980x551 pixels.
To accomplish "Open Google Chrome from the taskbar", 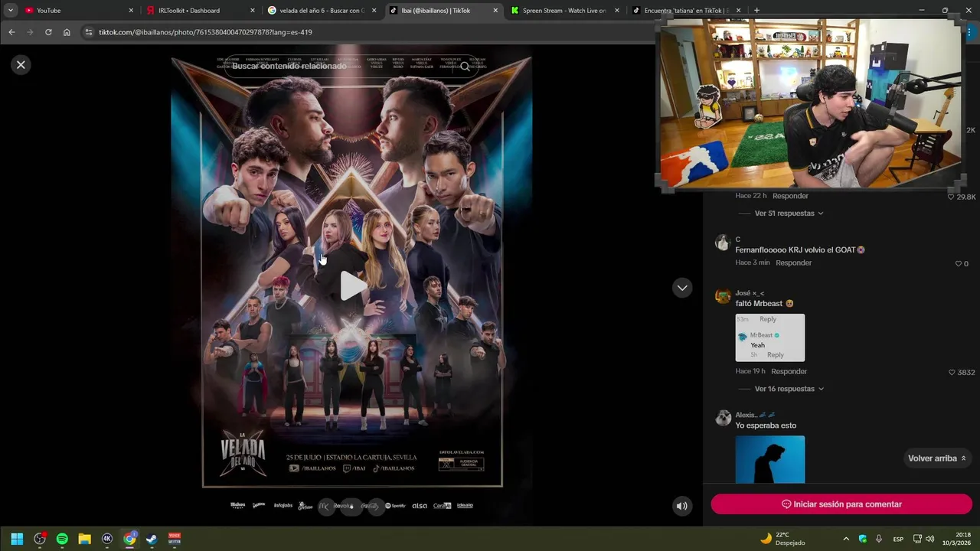I will [x=129, y=539].
